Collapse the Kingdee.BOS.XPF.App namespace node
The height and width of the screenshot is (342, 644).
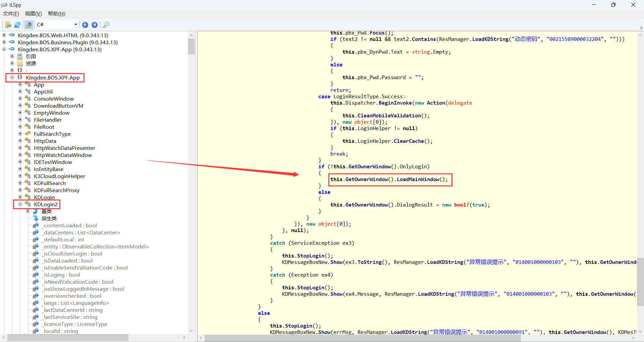click(x=12, y=77)
